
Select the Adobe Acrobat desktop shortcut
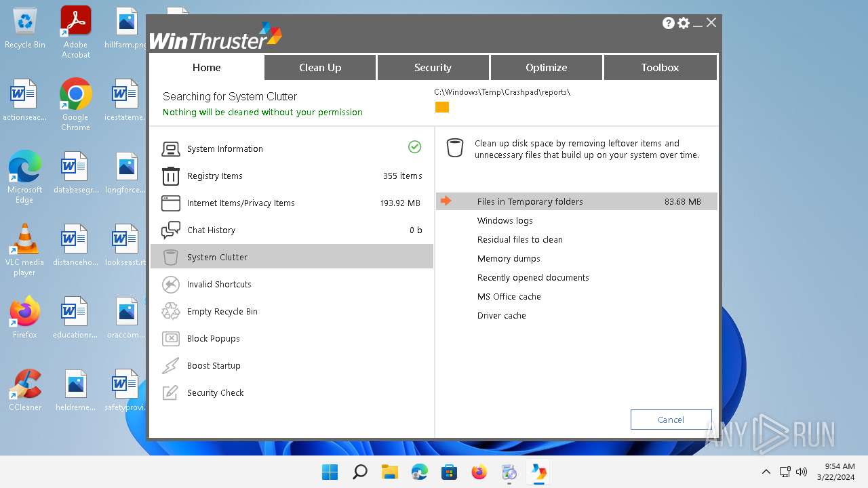(x=76, y=33)
